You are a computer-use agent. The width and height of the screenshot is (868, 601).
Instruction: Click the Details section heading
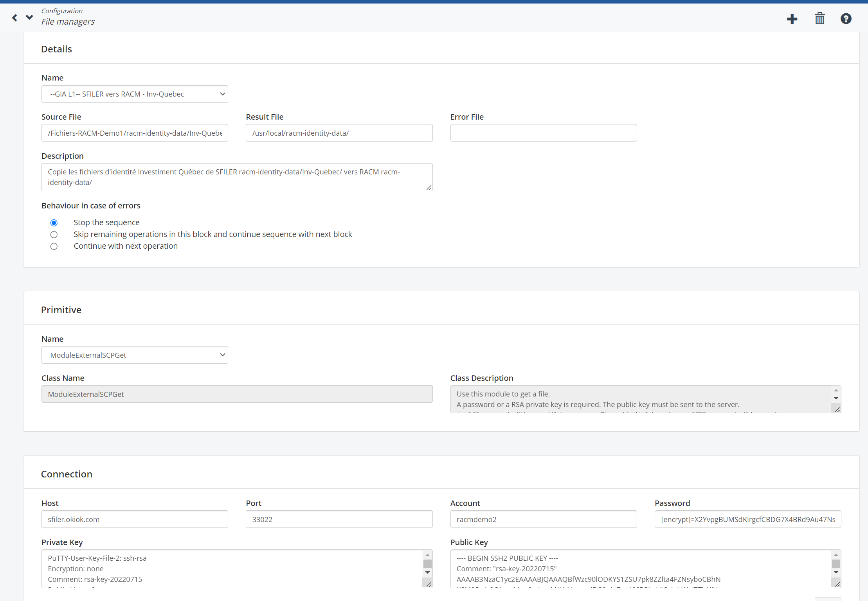(x=56, y=49)
